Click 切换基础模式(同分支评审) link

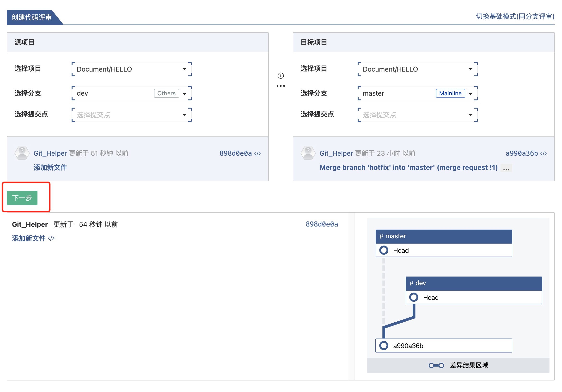coord(515,16)
